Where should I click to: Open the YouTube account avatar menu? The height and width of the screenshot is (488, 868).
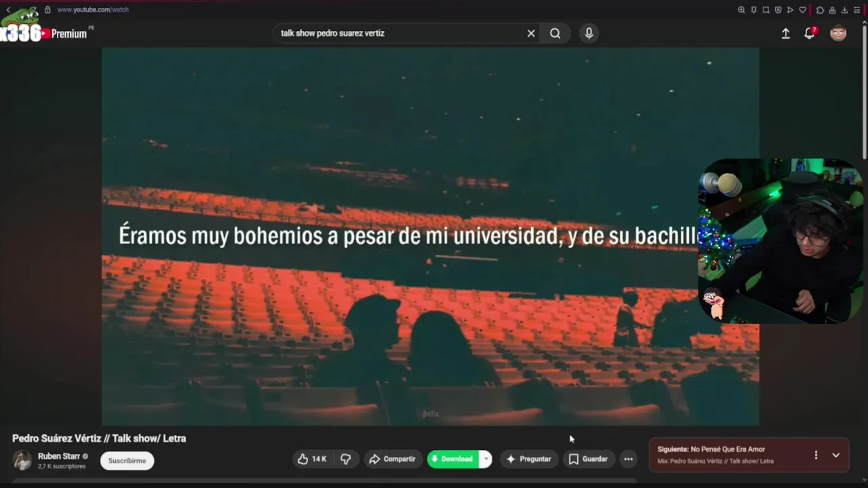coord(838,33)
